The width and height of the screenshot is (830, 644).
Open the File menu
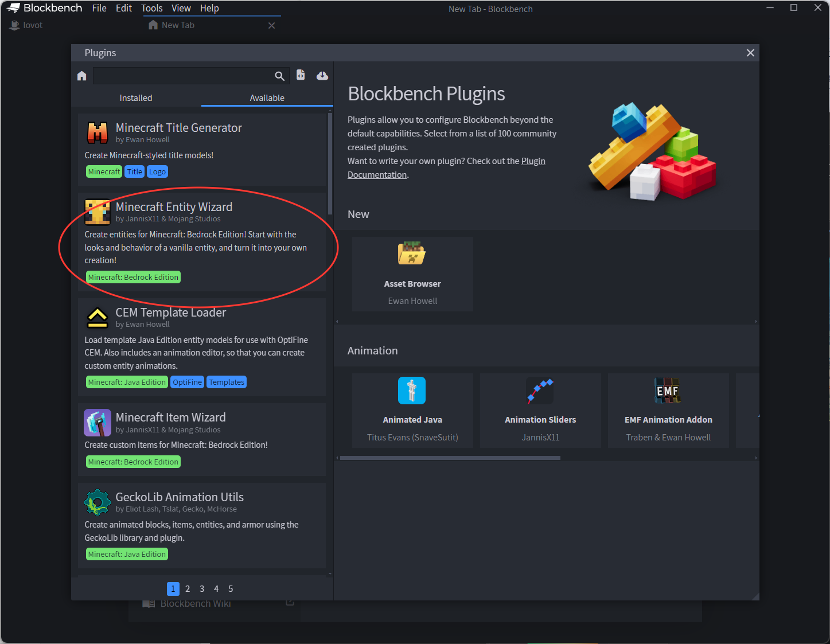(x=99, y=8)
